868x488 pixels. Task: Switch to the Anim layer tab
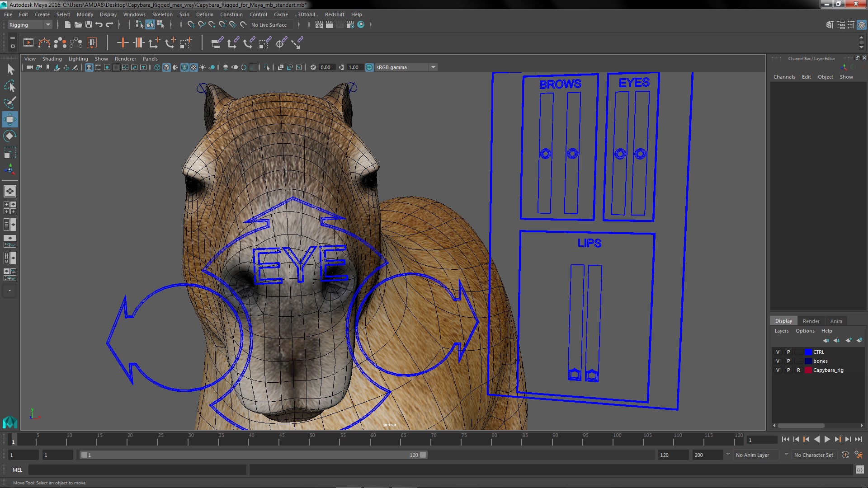coord(836,321)
